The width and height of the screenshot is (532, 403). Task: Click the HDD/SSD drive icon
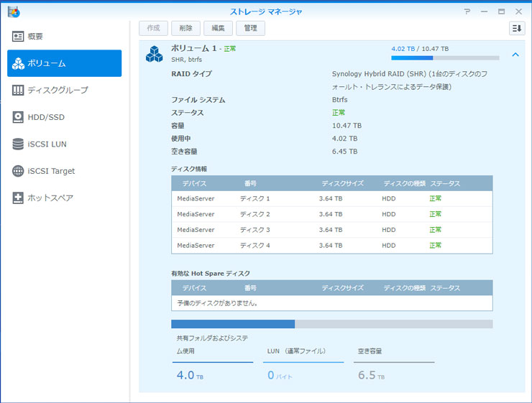[x=18, y=117]
